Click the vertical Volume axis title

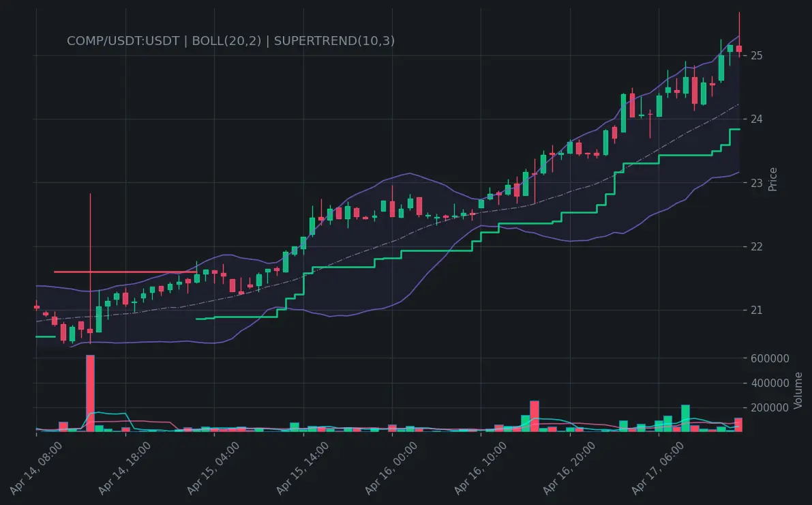click(x=798, y=390)
